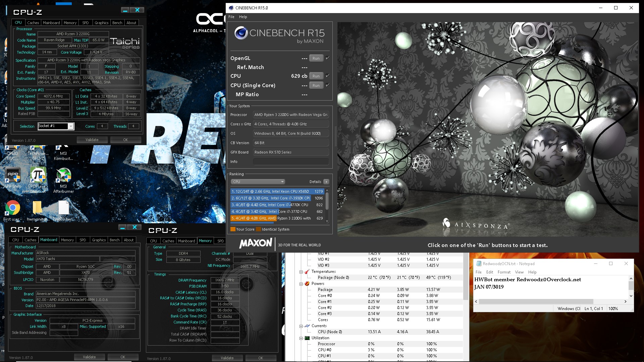Switch to Caches tab in top CPU-Z window
Viewport: 644px width, 362px height.
pyautogui.click(x=33, y=23)
